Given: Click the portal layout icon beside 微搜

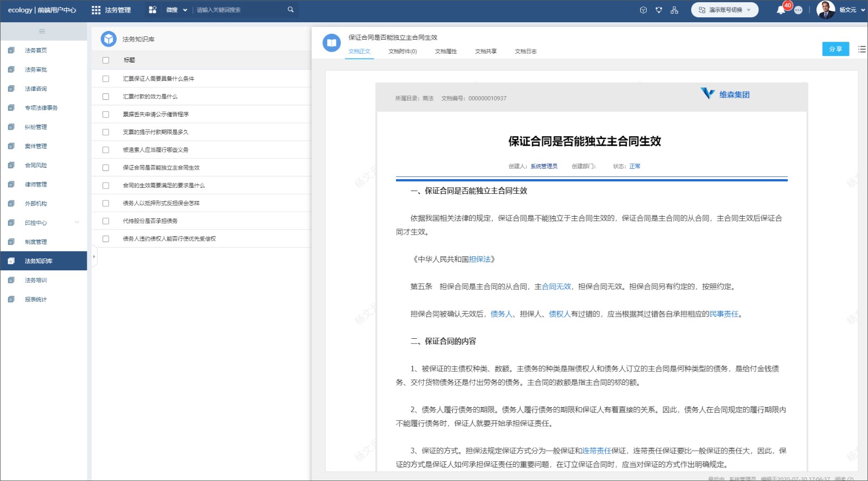Looking at the screenshot, I should [x=152, y=10].
